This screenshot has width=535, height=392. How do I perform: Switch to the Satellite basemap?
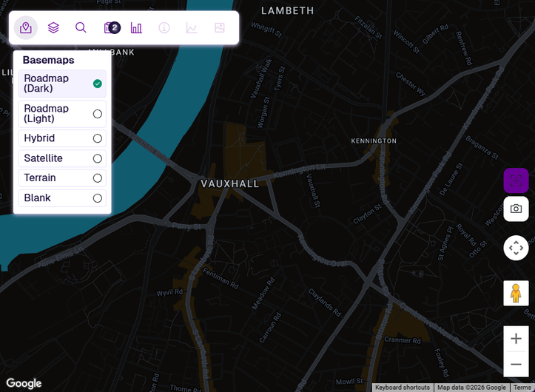62,158
